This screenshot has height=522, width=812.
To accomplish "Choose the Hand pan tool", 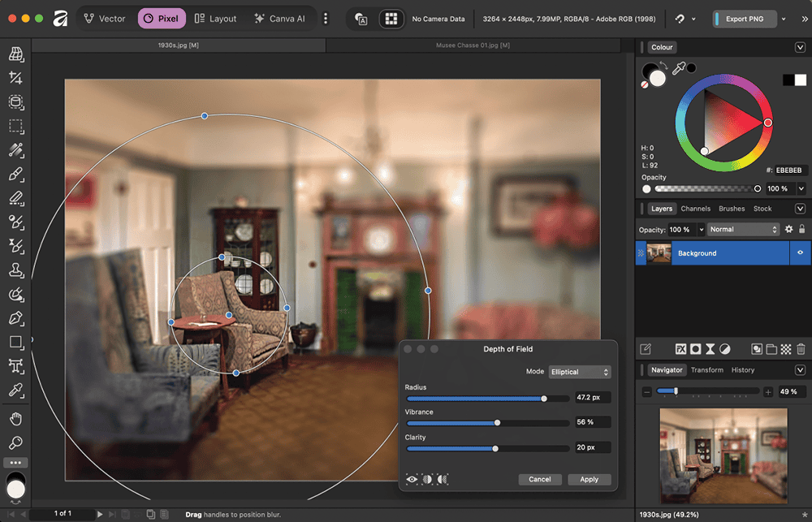I will (15, 419).
